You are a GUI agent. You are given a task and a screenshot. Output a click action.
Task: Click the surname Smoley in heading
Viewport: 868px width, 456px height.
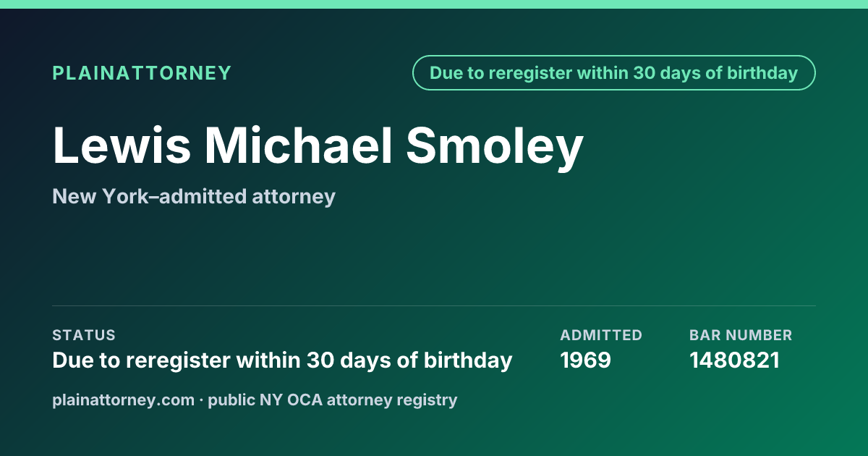[495, 146]
